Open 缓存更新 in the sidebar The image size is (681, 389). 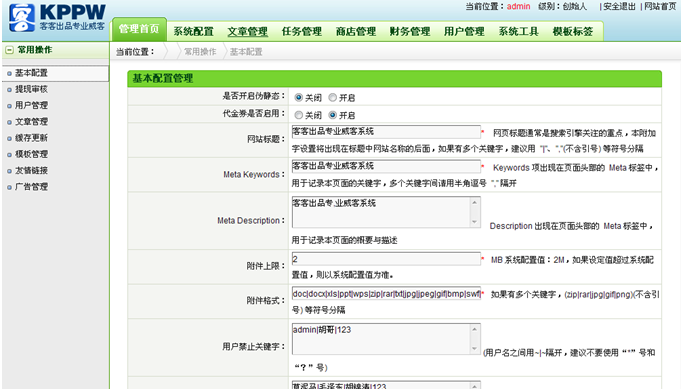(31, 138)
